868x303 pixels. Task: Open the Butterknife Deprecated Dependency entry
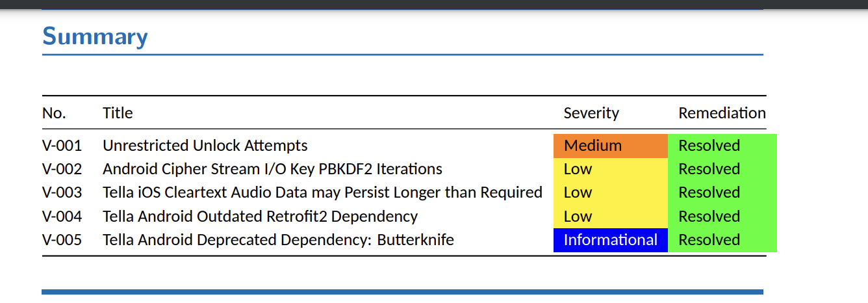click(278, 240)
